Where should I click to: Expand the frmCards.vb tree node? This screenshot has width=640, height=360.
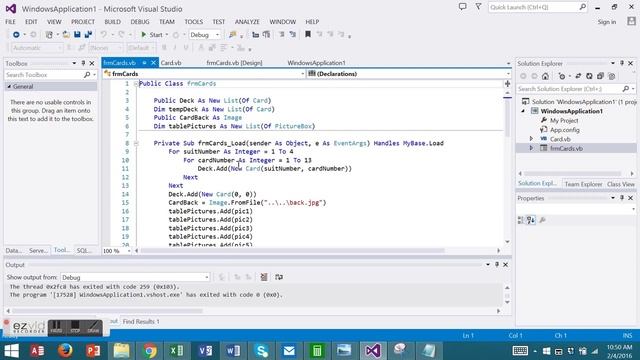531,149
